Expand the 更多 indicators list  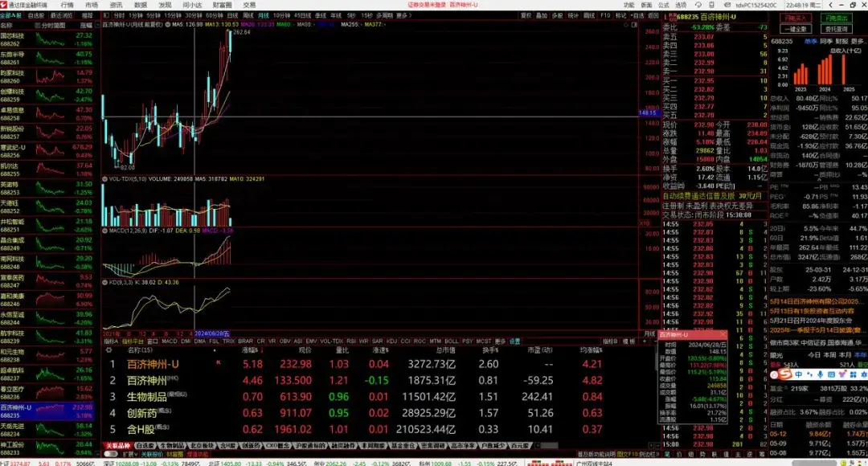(501, 341)
